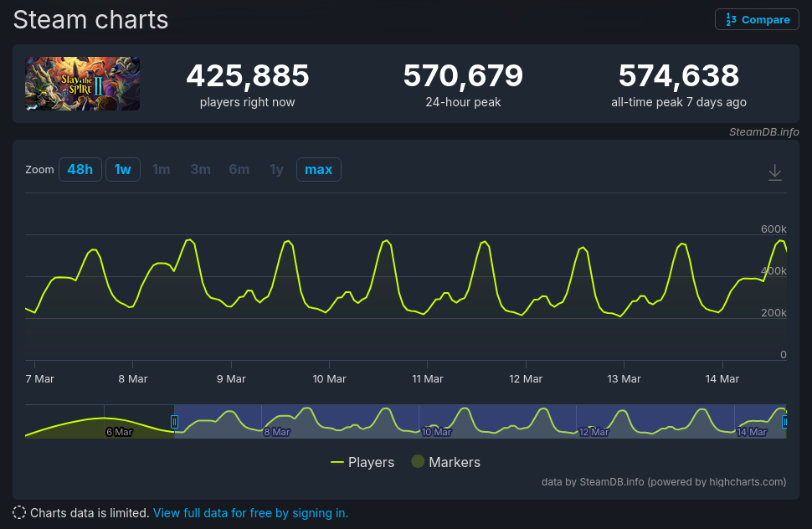Click the left navigator range handle
This screenshot has height=529, width=812.
point(174,422)
